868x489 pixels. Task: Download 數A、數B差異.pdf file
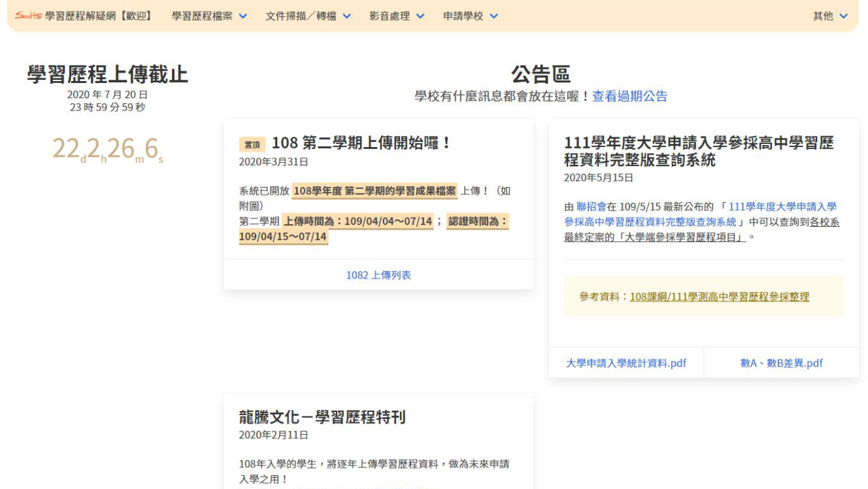click(781, 363)
